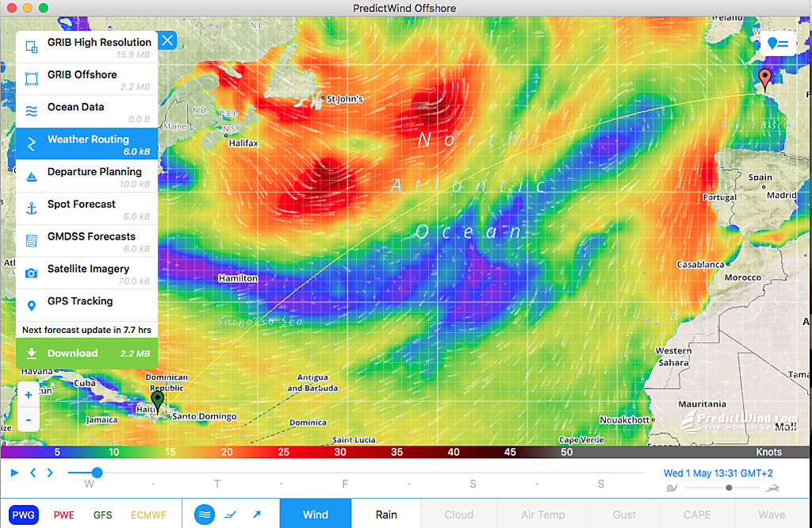Click the green Download button
The image size is (812, 528).
(87, 354)
